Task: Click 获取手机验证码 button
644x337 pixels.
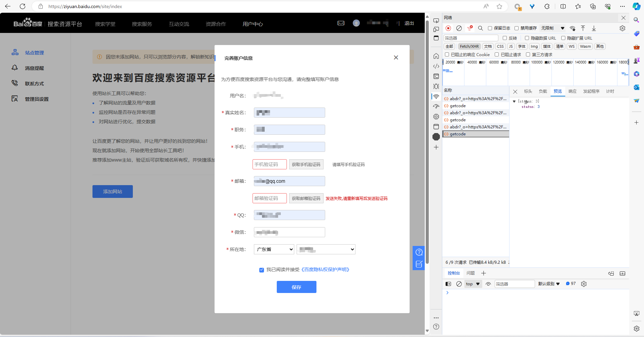Action: click(306, 164)
